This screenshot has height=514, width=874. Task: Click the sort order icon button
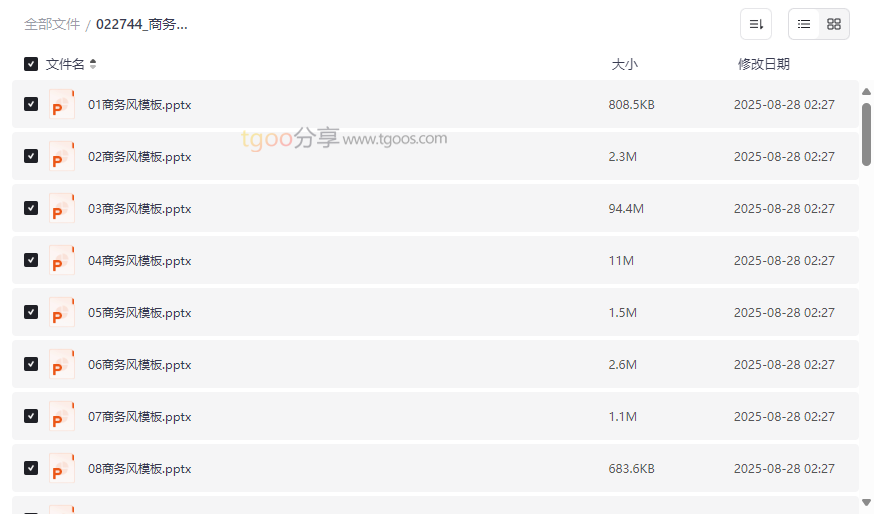coord(756,24)
